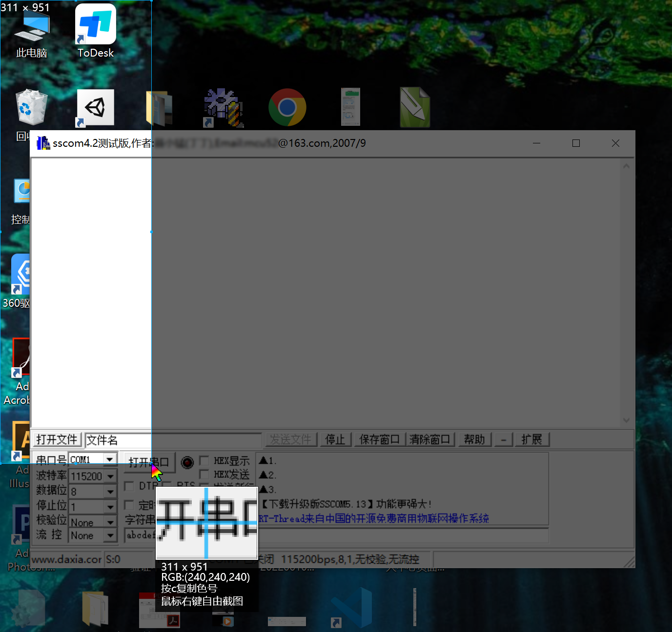Launch Google Chrome from the desktop
Screen dimensions: 672x632
tap(287, 107)
